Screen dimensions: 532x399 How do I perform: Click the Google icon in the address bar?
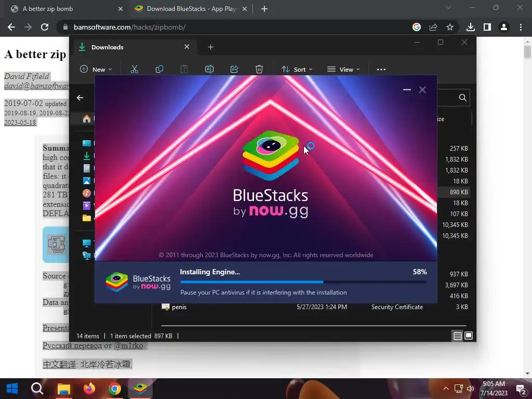417,27
